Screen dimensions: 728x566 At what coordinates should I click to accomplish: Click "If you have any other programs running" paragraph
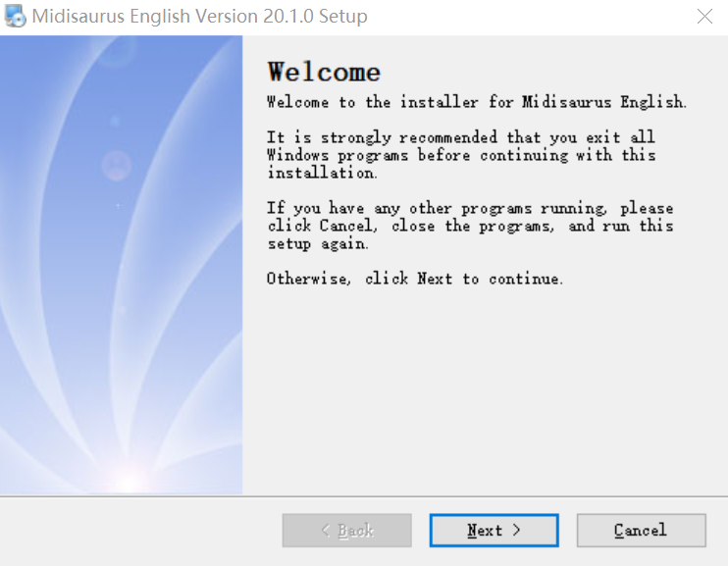(x=470, y=226)
